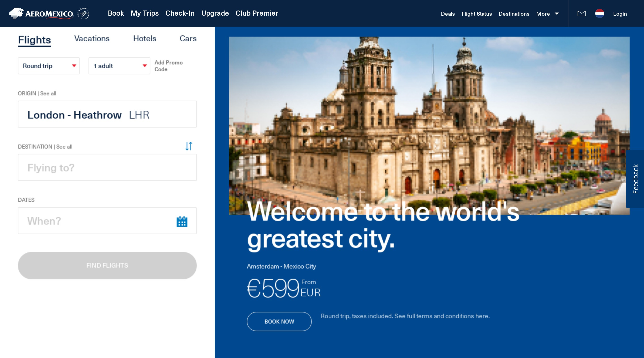The height and width of the screenshot is (358, 644).
Task: Click the Flying to destination field
Action: pos(107,168)
